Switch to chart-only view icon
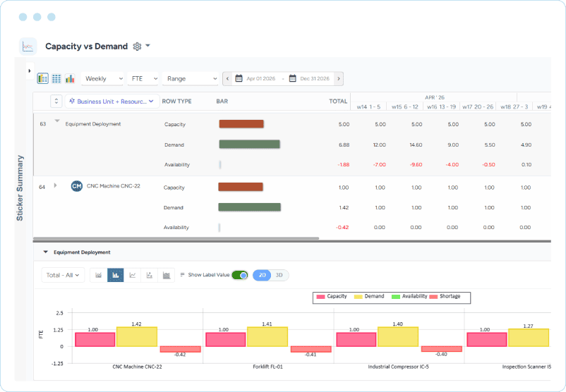566x392 pixels. (70, 79)
